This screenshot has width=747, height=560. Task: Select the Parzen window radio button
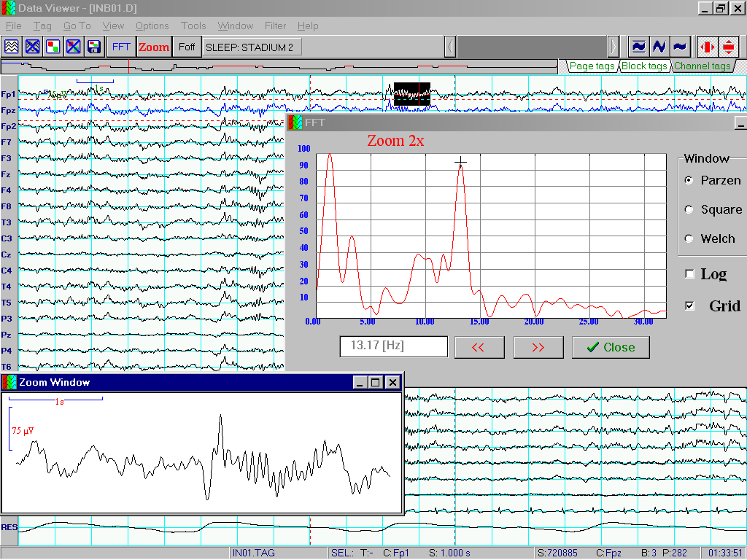[689, 180]
